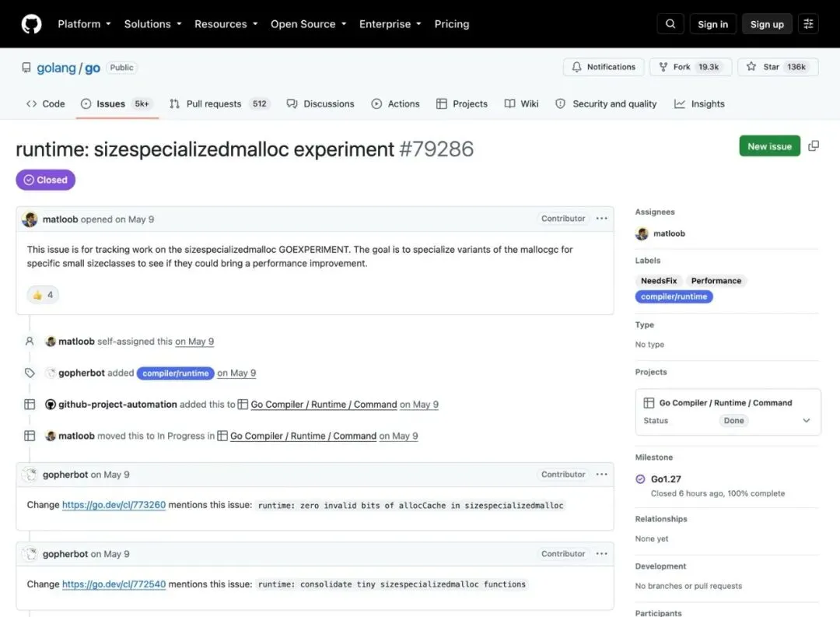Screen dimensions: 840x617
Task: Switch to the Insights tab
Action: point(699,104)
